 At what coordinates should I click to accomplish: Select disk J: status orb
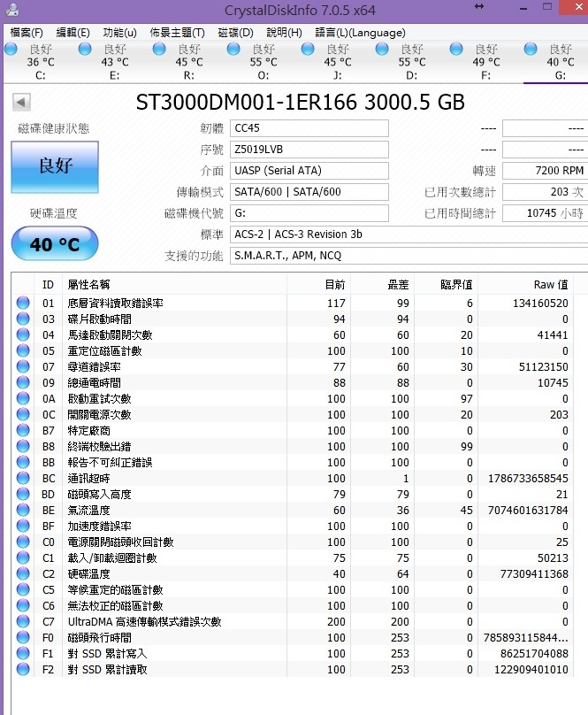[x=308, y=49]
